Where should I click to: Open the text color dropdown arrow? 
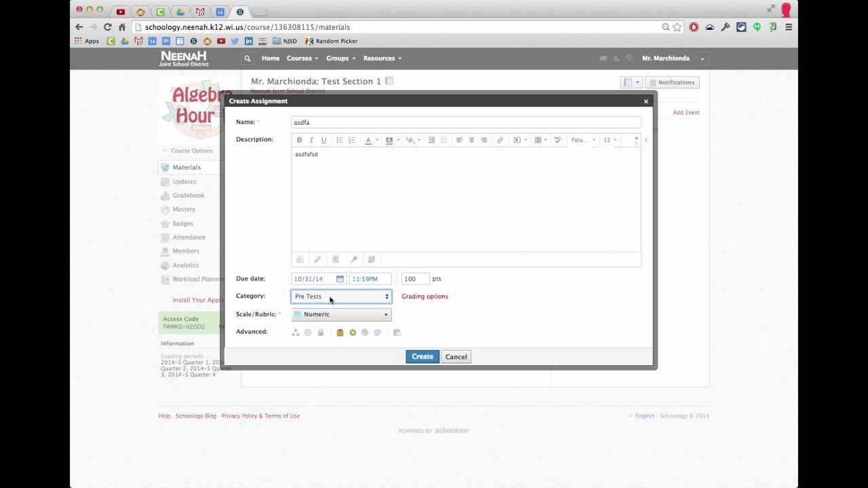coord(376,140)
